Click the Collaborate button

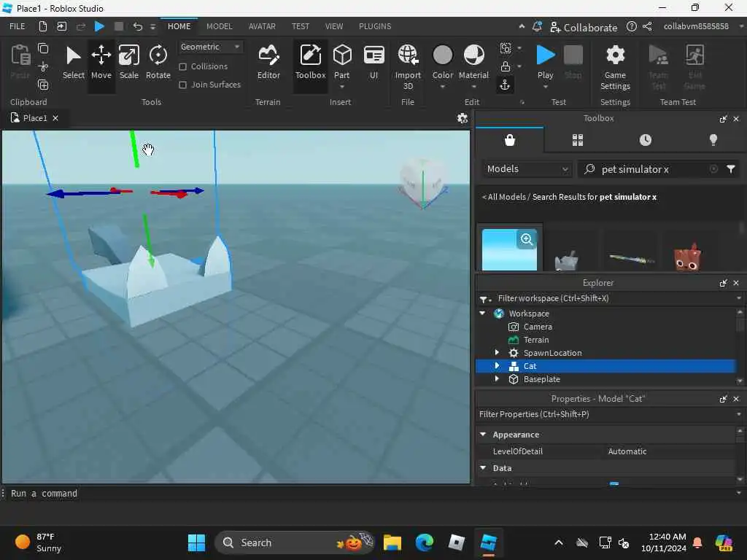click(584, 27)
